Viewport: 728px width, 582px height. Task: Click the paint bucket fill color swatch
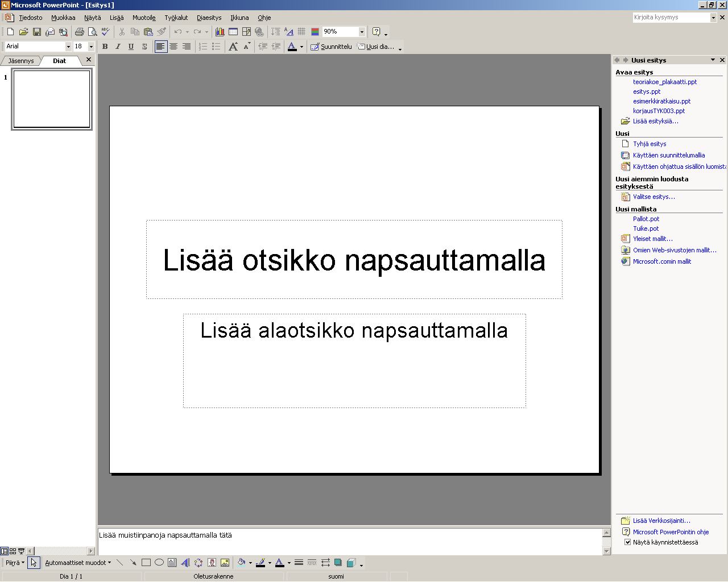[x=242, y=563]
